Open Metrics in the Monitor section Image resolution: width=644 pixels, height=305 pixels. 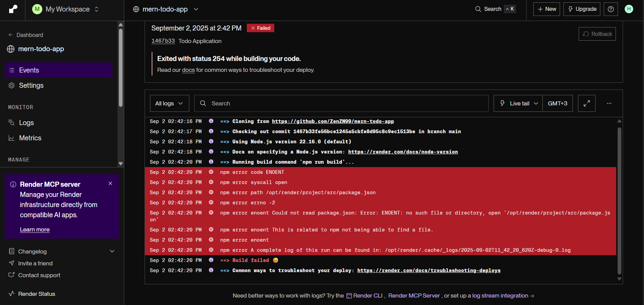point(59,138)
